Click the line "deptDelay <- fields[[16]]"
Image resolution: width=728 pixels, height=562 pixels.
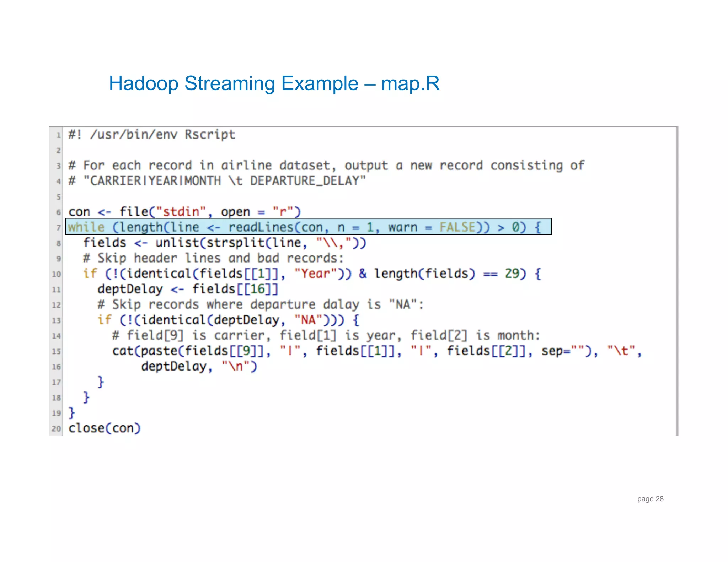tap(188, 289)
